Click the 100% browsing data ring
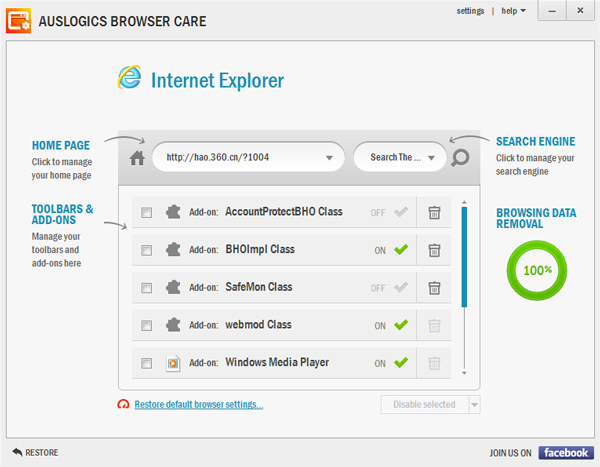Viewport: 600px width, 467px height. click(537, 270)
